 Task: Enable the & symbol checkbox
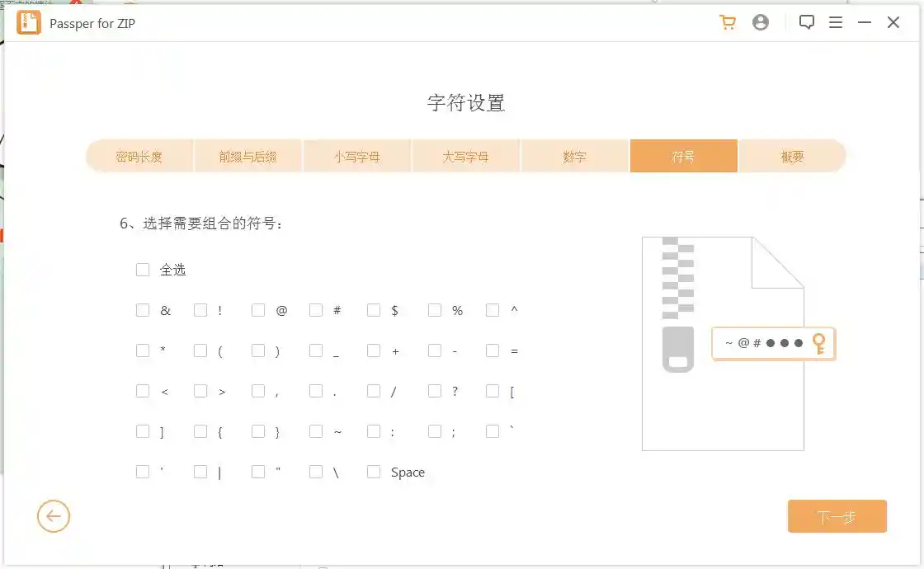pyautogui.click(x=143, y=310)
